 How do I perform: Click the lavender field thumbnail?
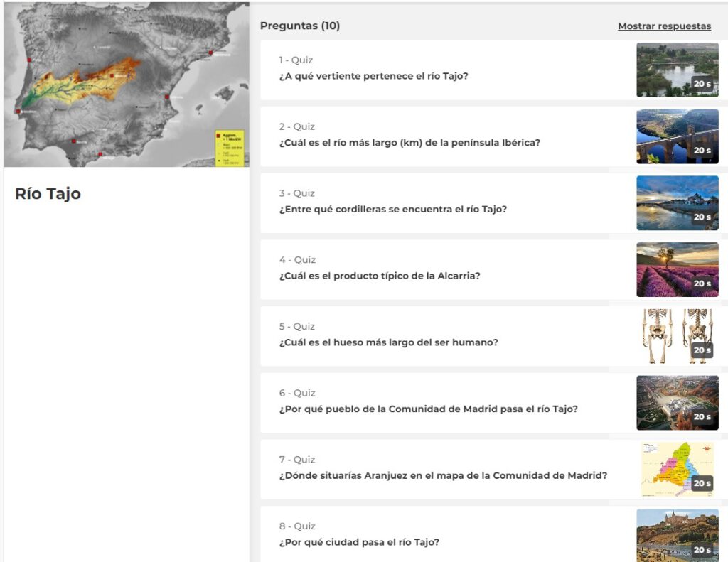click(x=677, y=269)
